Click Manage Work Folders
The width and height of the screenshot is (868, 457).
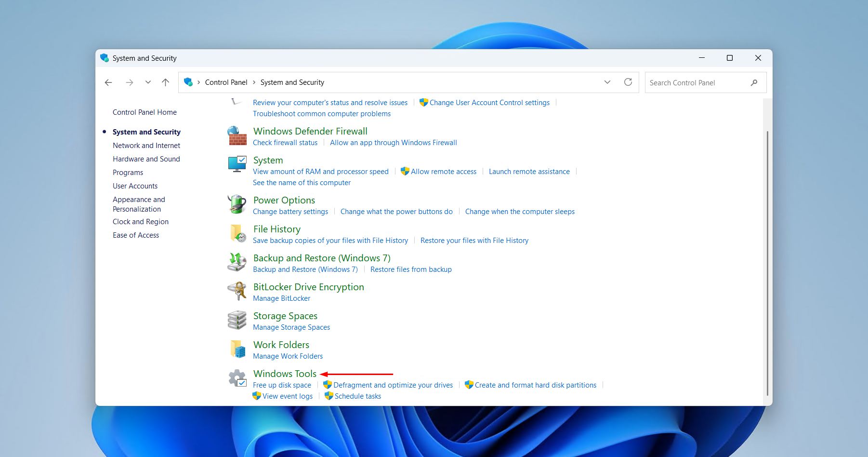(x=288, y=356)
